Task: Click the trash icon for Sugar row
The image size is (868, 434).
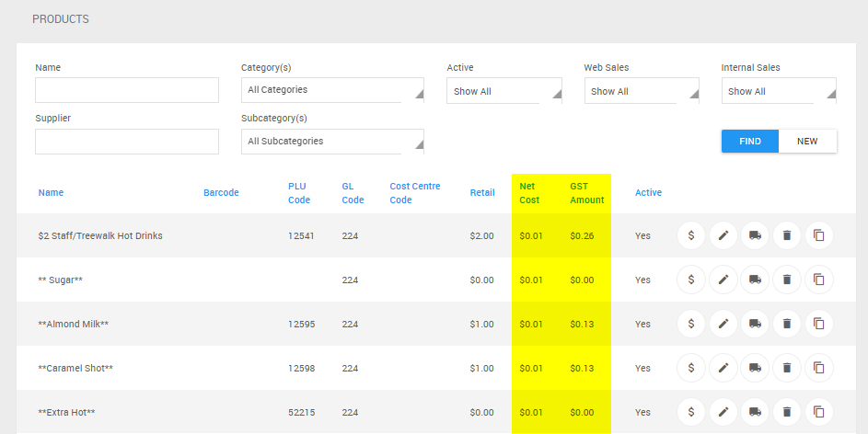Action: (x=787, y=280)
